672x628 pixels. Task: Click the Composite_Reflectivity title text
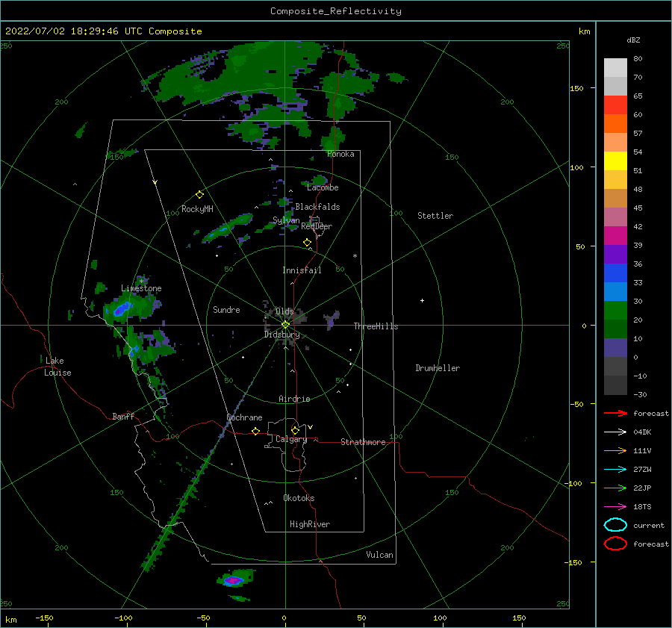pos(335,11)
